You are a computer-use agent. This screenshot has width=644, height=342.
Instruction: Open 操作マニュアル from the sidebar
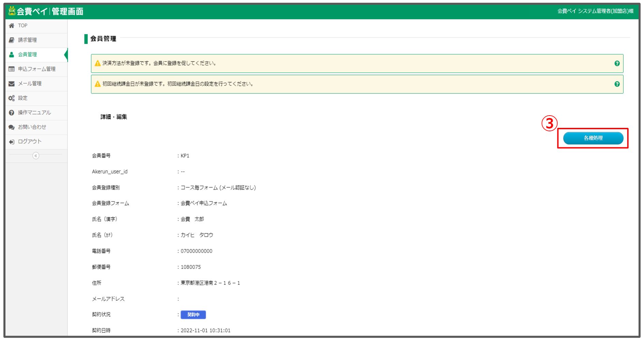click(34, 113)
